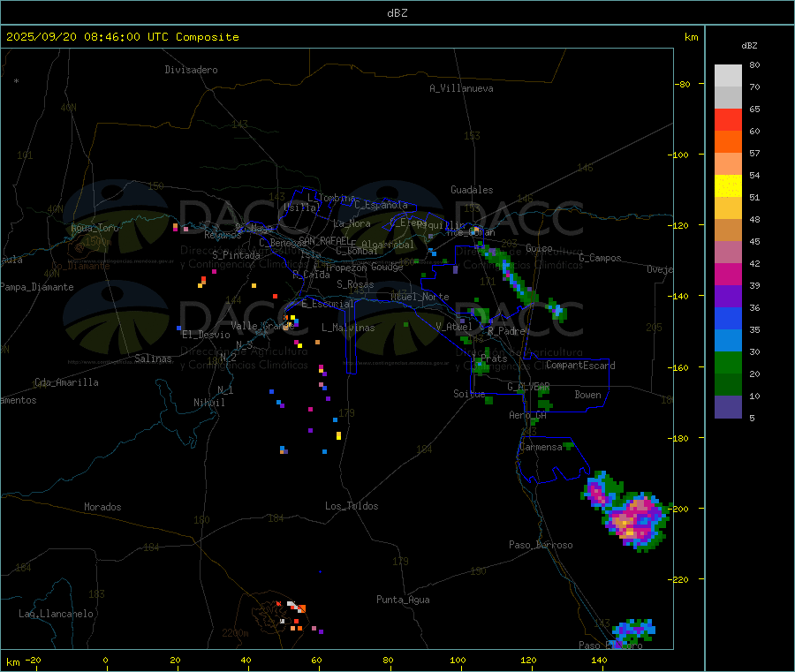Viewport: 795px width, 672px height.
Task: Click the Aero_GA location label
Action: click(x=528, y=416)
